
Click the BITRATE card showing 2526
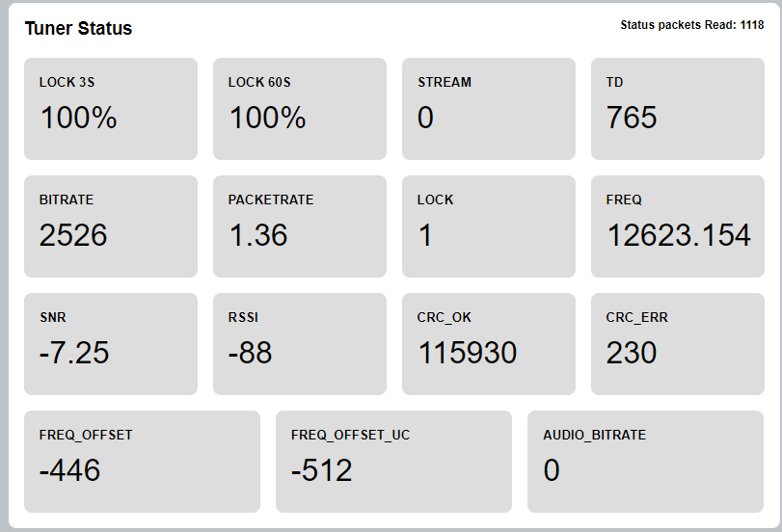pos(111,226)
